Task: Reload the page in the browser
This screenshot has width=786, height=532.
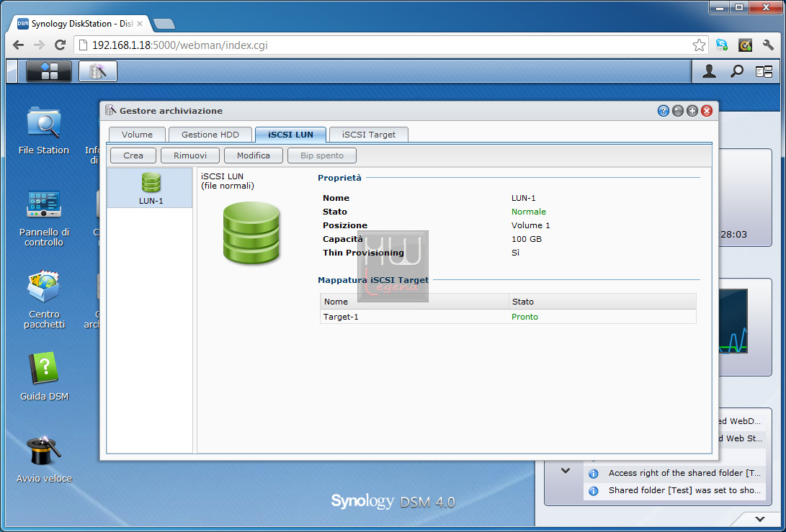Action: [x=60, y=45]
